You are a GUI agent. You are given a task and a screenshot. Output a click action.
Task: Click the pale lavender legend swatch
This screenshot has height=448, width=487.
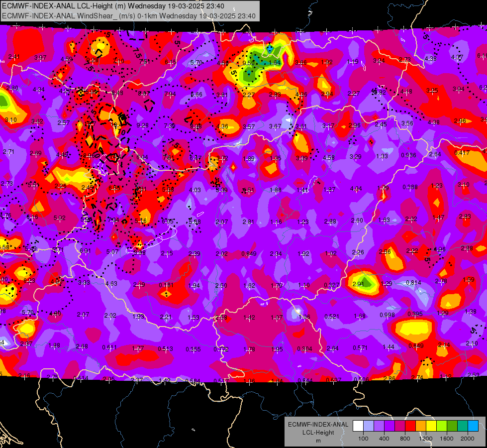click(x=368, y=426)
